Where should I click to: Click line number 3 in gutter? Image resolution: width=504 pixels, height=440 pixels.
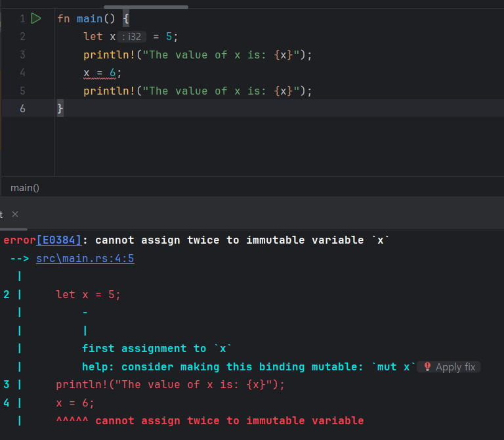click(x=22, y=55)
